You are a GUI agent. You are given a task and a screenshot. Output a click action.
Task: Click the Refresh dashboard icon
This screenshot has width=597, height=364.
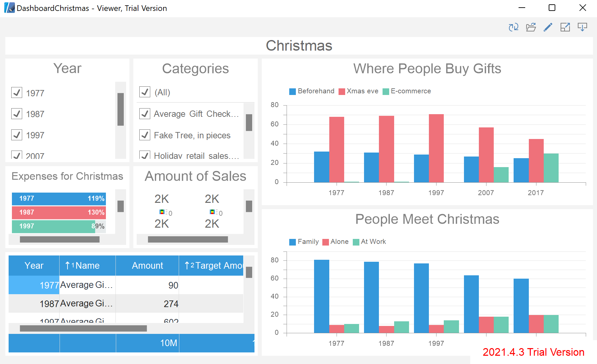point(514,27)
